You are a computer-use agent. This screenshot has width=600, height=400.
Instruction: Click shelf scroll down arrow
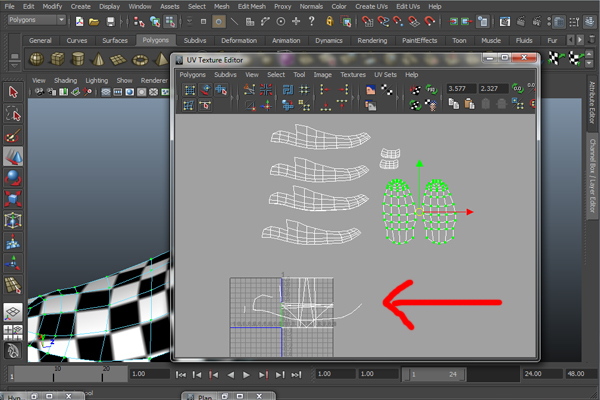coord(589,64)
